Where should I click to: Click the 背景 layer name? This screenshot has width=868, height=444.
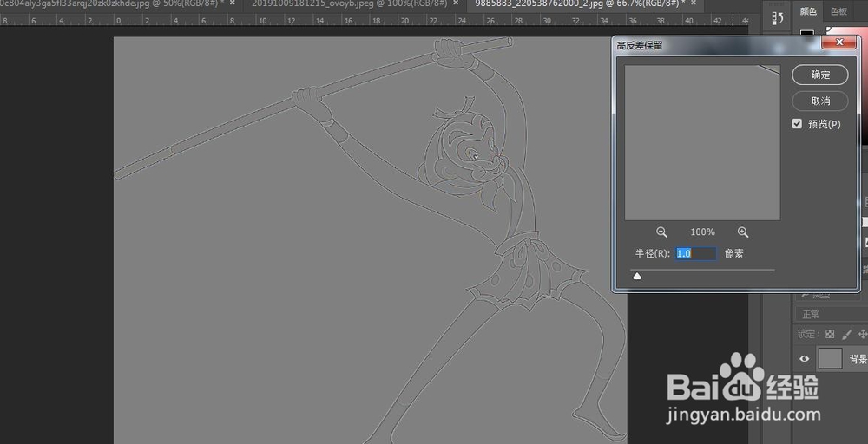pyautogui.click(x=858, y=359)
